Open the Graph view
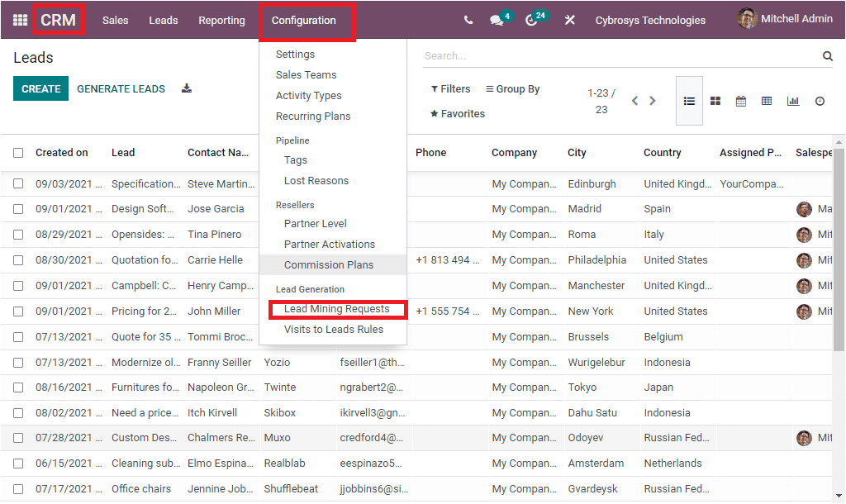This screenshot has height=504, width=846. click(x=793, y=100)
